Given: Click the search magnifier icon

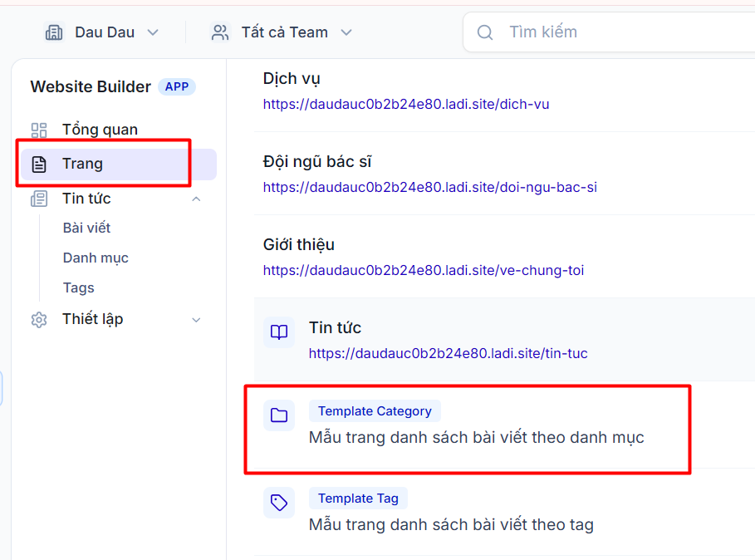Looking at the screenshot, I should (485, 32).
